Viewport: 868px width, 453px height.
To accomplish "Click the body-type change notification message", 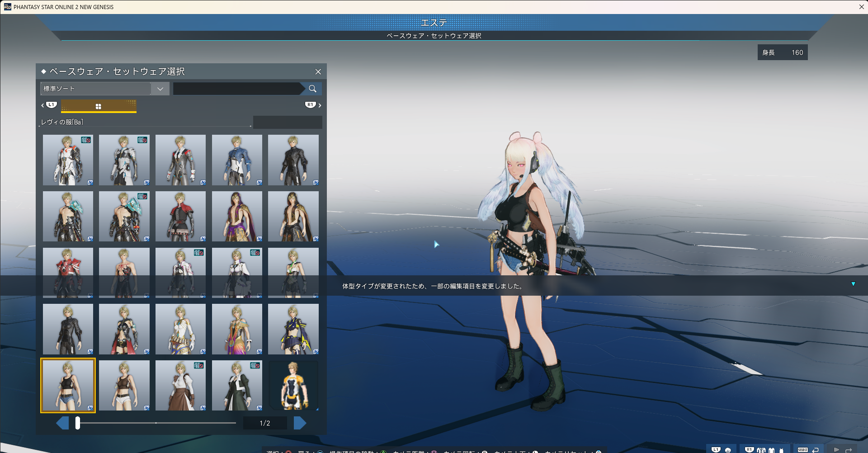I will coord(433,286).
